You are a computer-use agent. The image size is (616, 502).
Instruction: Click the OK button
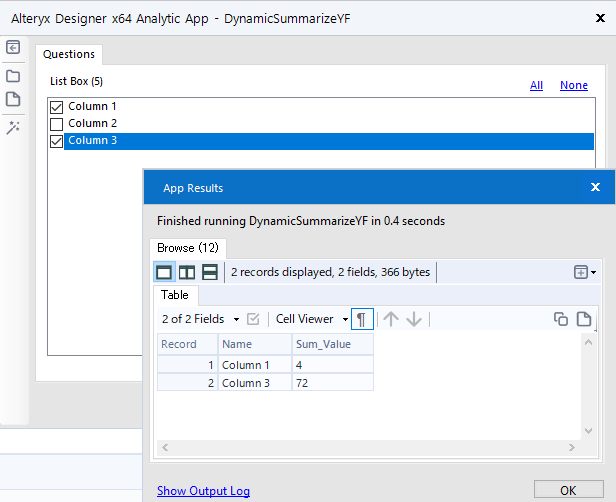[x=568, y=490]
